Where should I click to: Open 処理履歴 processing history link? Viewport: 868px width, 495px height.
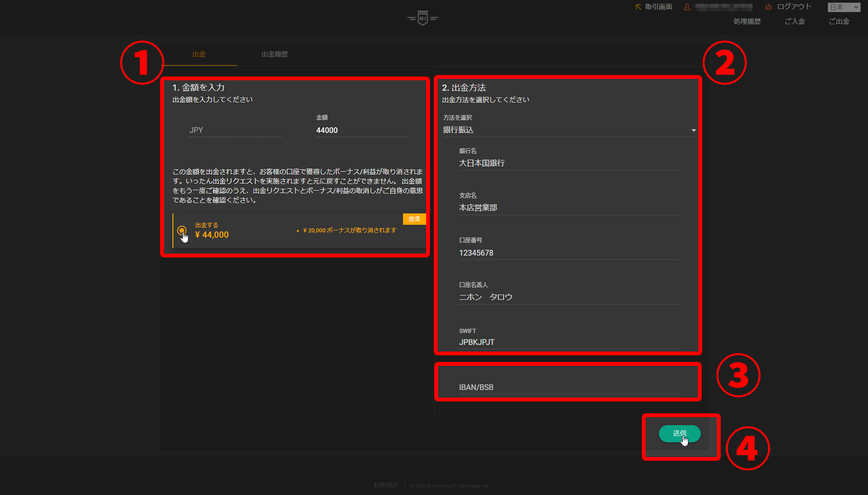click(747, 21)
